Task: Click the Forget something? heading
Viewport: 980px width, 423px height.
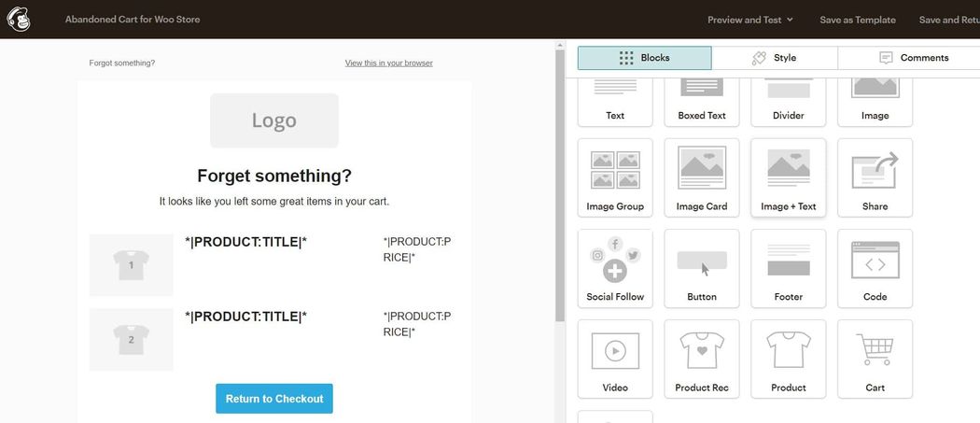Action: point(274,176)
